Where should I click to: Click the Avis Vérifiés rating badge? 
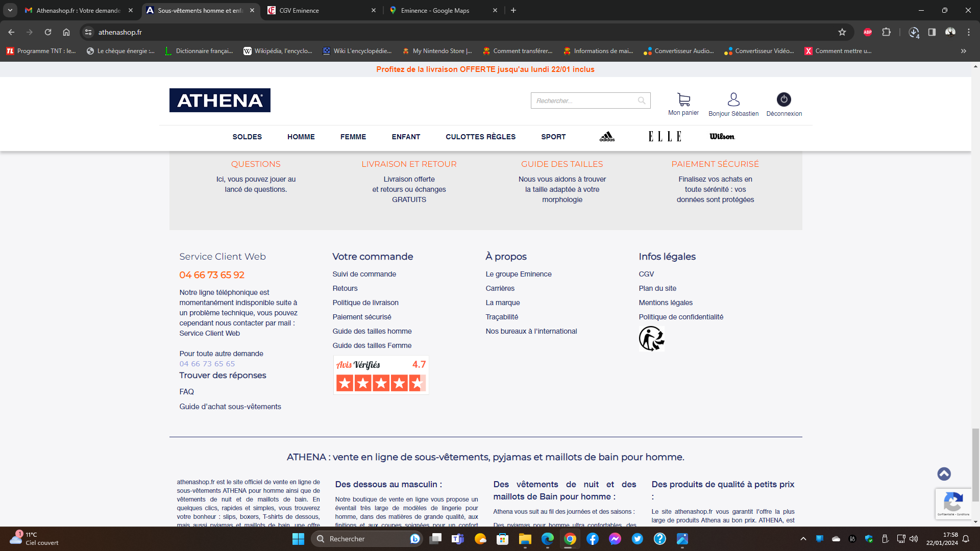pos(381,375)
